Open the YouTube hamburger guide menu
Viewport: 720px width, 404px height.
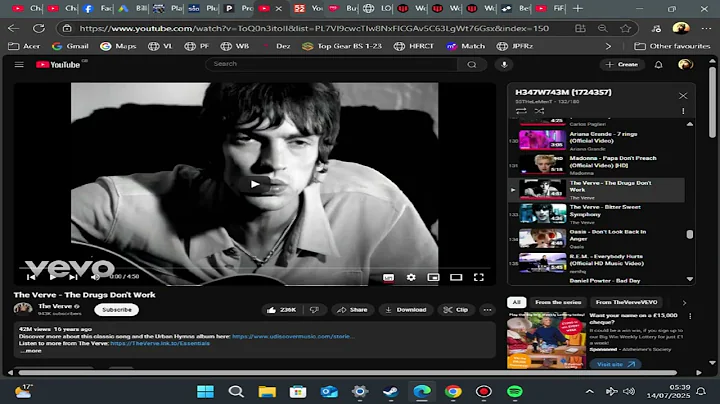click(x=19, y=65)
